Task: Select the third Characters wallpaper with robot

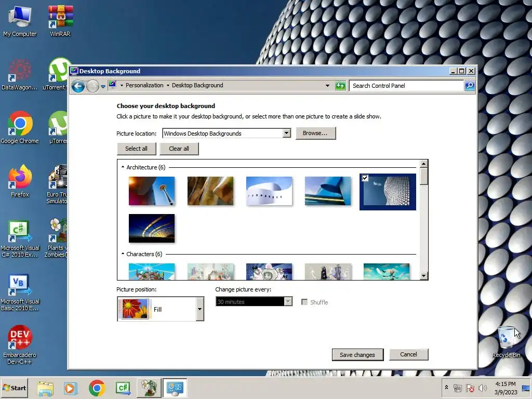Action: [269, 271]
